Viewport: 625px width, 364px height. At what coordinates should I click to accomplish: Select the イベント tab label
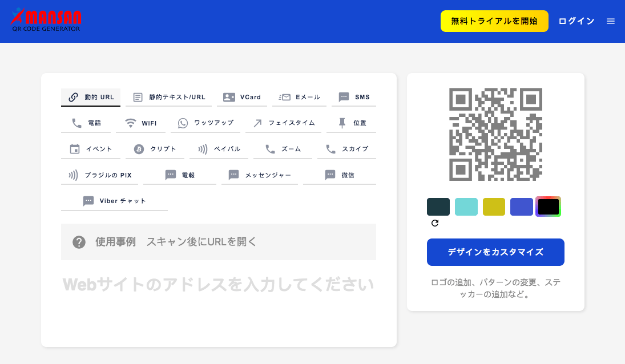click(x=99, y=149)
